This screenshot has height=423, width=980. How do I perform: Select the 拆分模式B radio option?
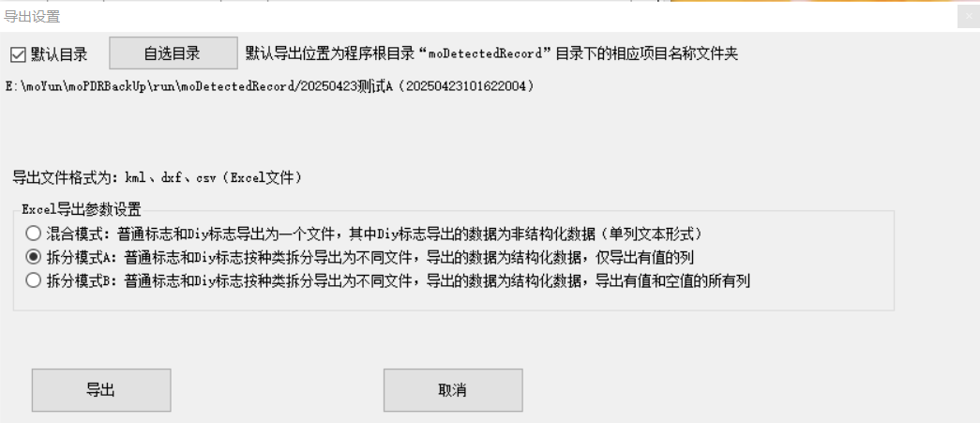(x=33, y=281)
